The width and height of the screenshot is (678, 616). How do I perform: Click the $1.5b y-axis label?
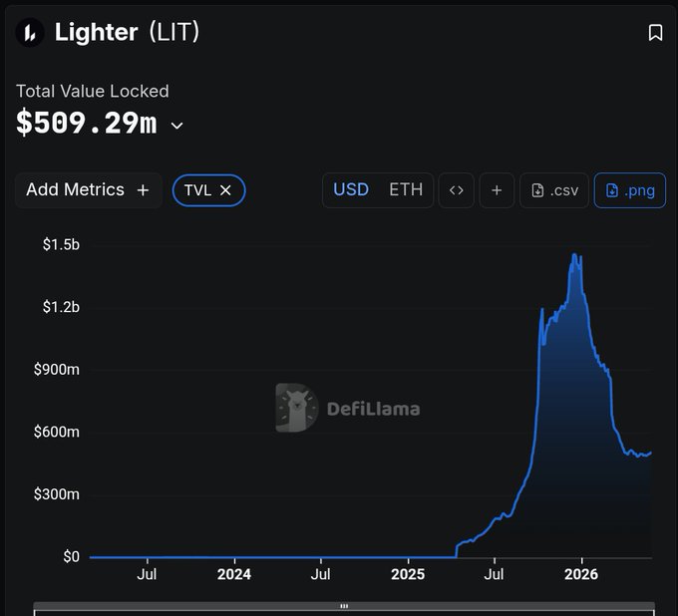tap(61, 244)
